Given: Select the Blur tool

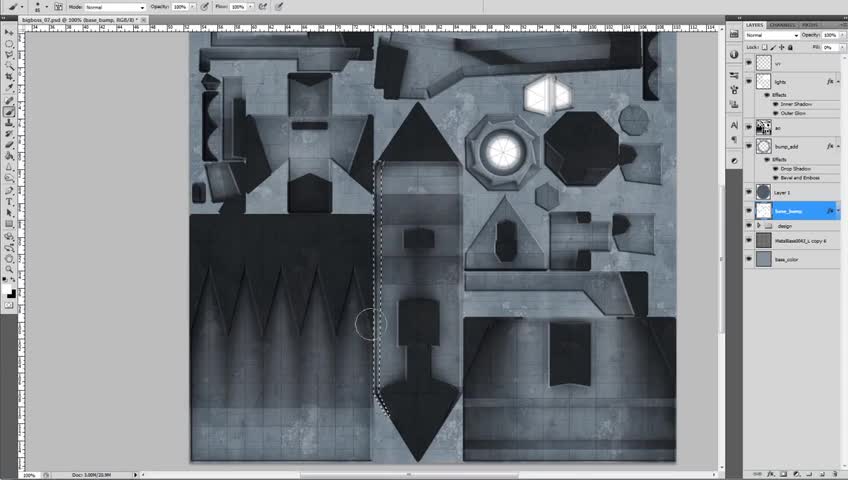Looking at the screenshot, I should pos(9,168).
